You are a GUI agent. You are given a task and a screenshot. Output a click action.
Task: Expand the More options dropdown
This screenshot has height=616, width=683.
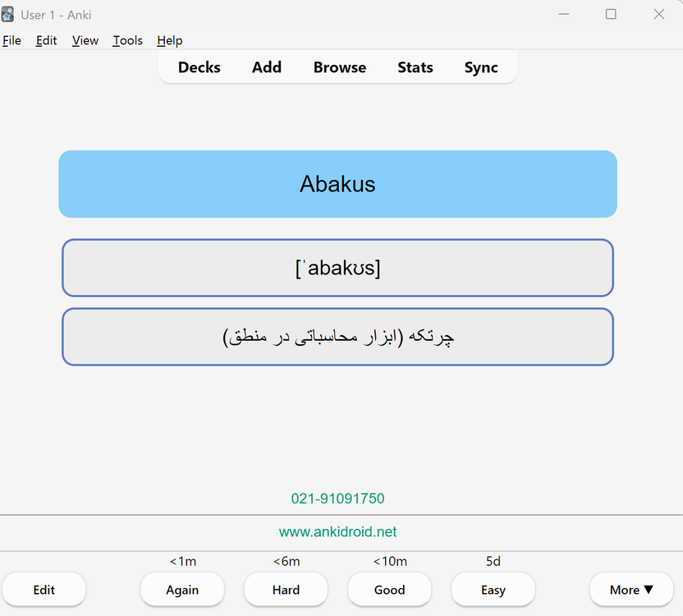pyautogui.click(x=631, y=590)
